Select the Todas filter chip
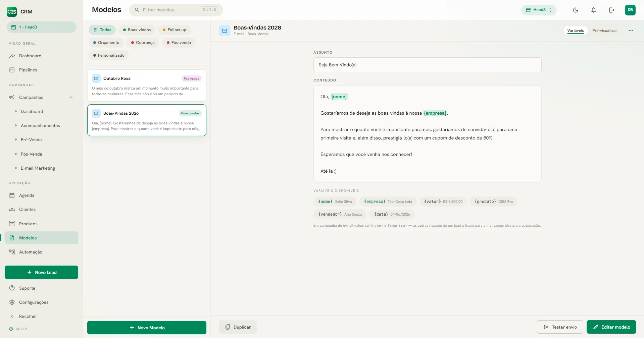 tap(102, 30)
